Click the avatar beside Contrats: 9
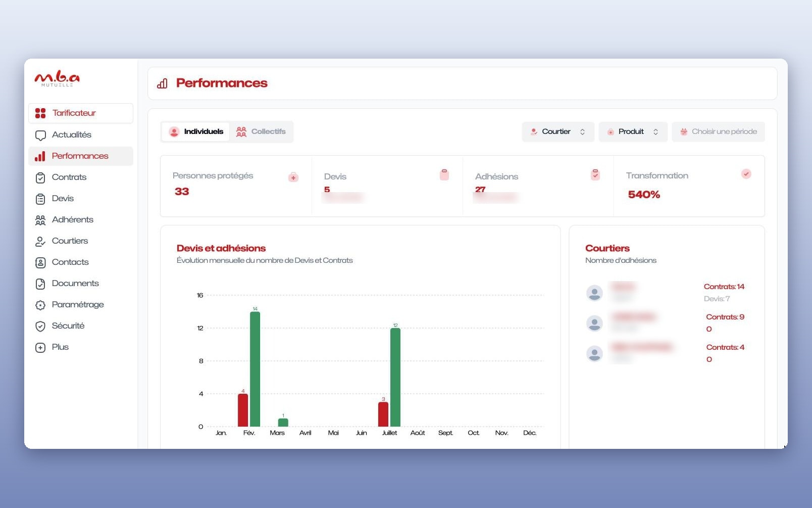Image resolution: width=812 pixels, height=508 pixels. [x=594, y=323]
